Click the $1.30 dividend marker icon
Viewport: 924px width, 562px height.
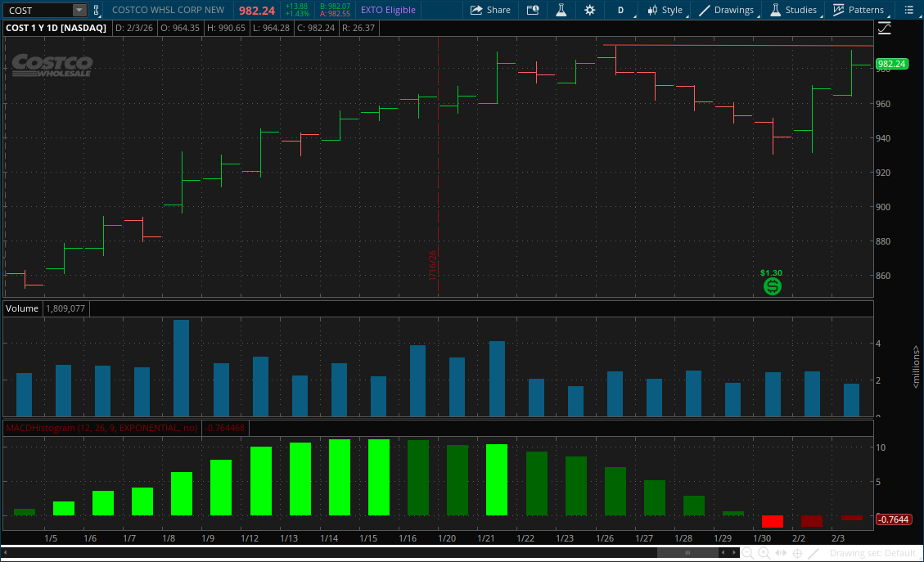pos(772,286)
